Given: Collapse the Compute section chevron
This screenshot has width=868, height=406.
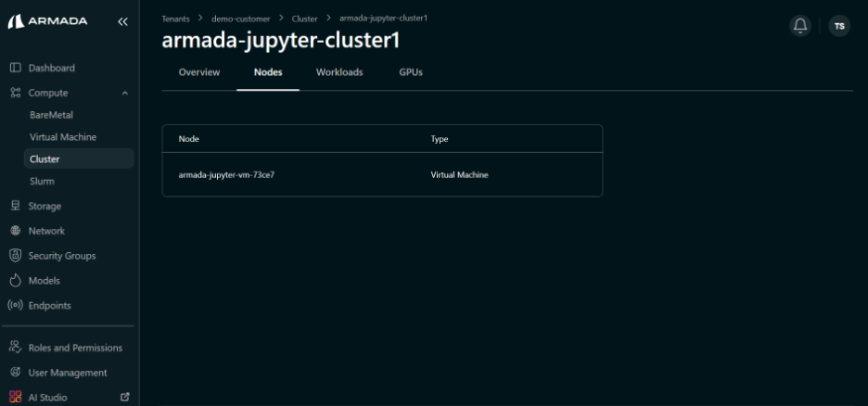Looking at the screenshot, I should tap(125, 93).
